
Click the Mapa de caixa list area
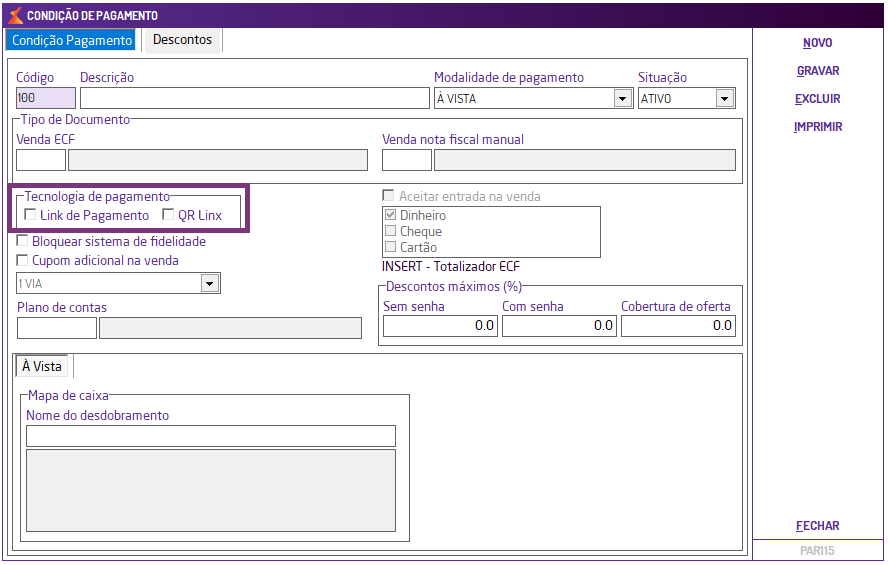pos(211,490)
